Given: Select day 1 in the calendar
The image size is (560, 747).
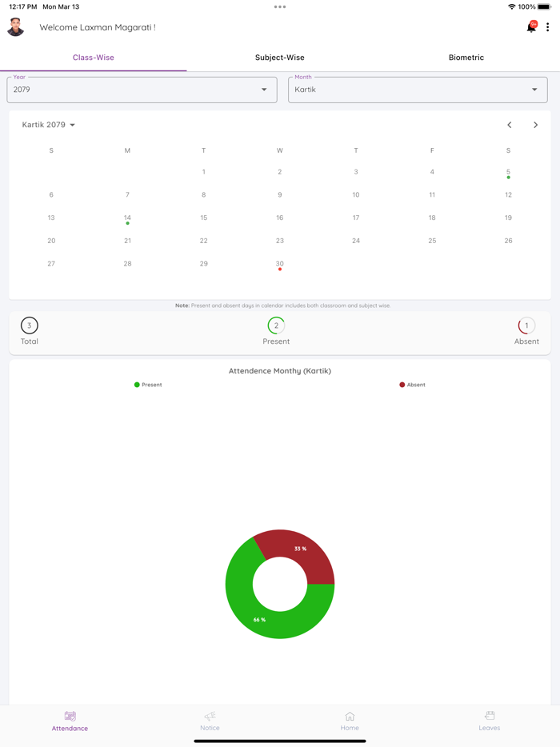Looking at the screenshot, I should click(x=203, y=172).
